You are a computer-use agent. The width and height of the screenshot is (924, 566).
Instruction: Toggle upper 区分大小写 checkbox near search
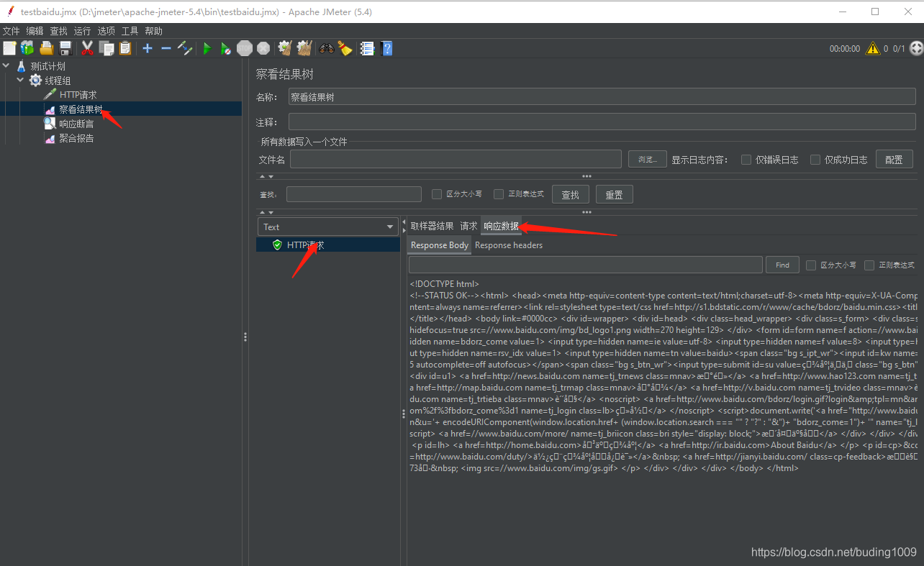(x=437, y=194)
